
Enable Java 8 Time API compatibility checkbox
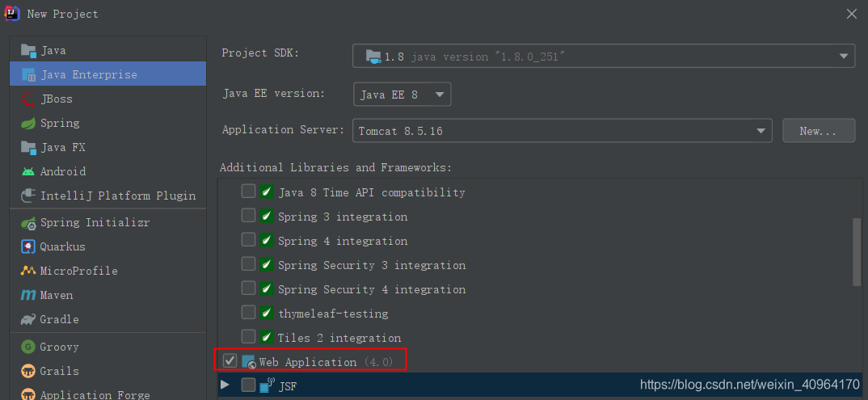pos(249,192)
